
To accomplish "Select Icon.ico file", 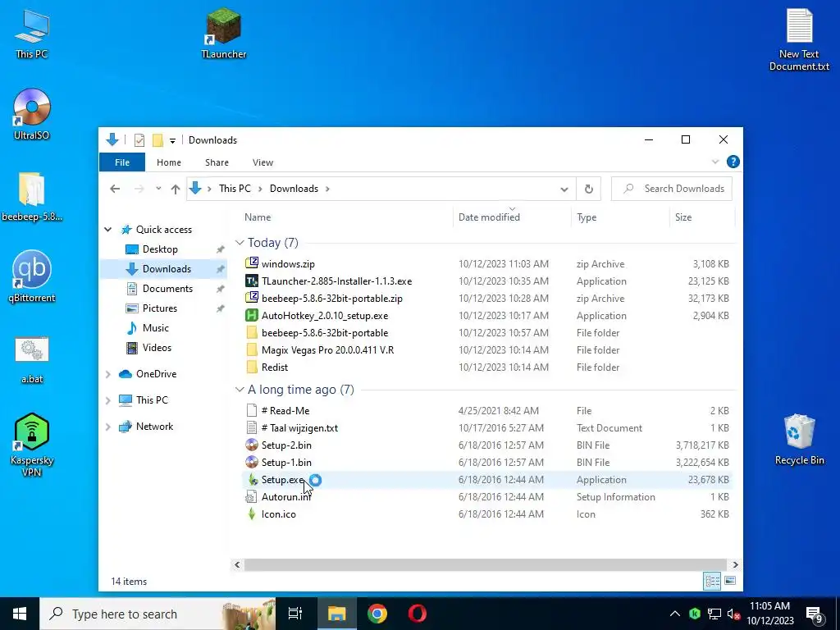I will [279, 514].
